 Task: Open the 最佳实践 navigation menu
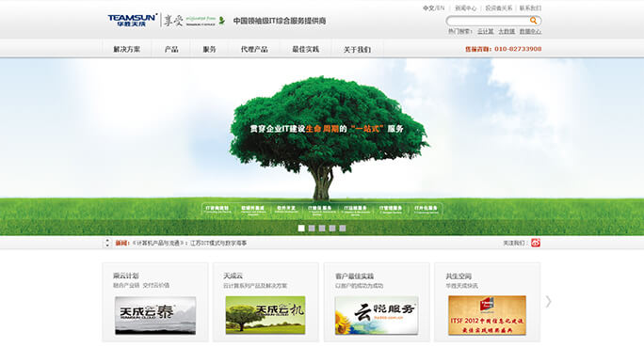pyautogui.click(x=306, y=49)
